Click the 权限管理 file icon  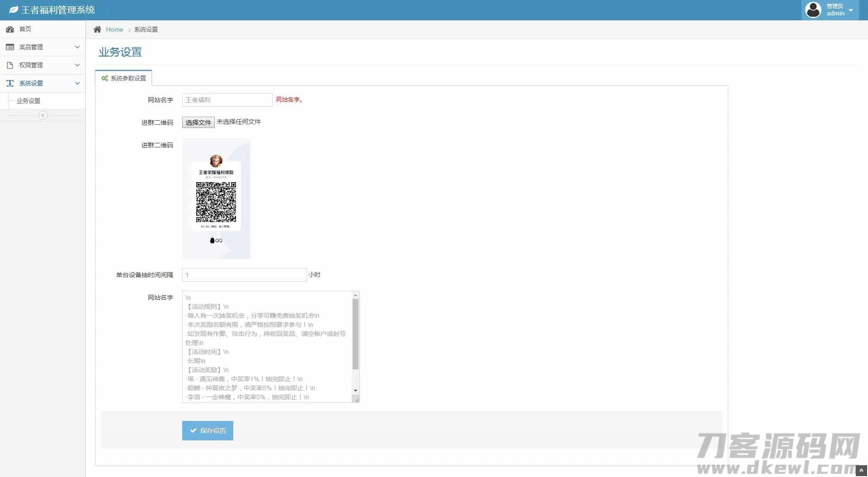[10, 65]
